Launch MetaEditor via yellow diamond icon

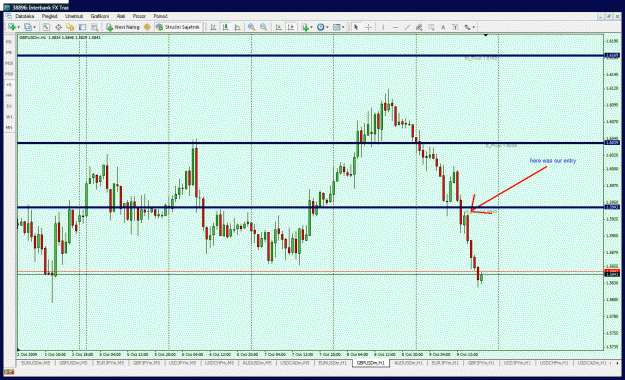pos(147,27)
